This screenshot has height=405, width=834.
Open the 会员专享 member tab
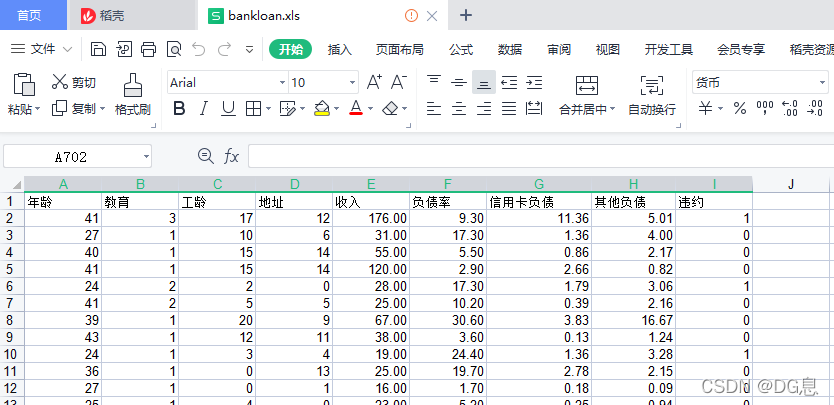coord(741,50)
